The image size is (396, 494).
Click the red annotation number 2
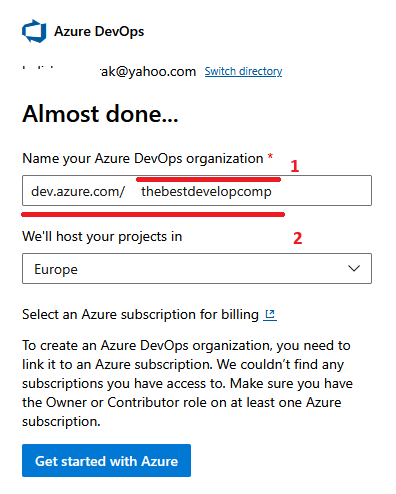(297, 238)
